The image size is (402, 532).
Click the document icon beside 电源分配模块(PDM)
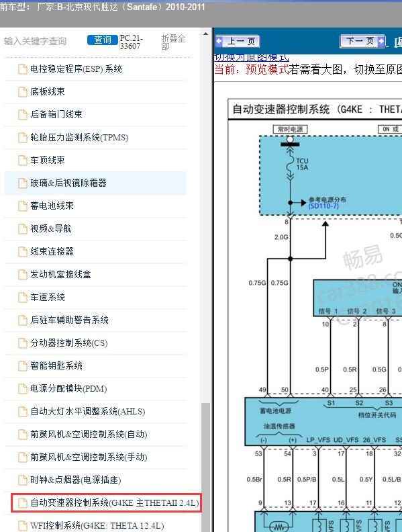click(x=22, y=389)
